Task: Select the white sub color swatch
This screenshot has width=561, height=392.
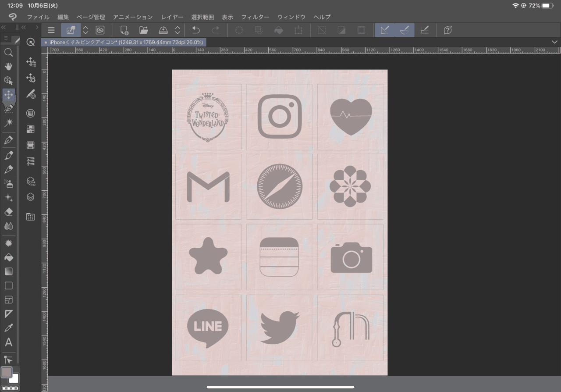Action: pyautogui.click(x=13, y=378)
